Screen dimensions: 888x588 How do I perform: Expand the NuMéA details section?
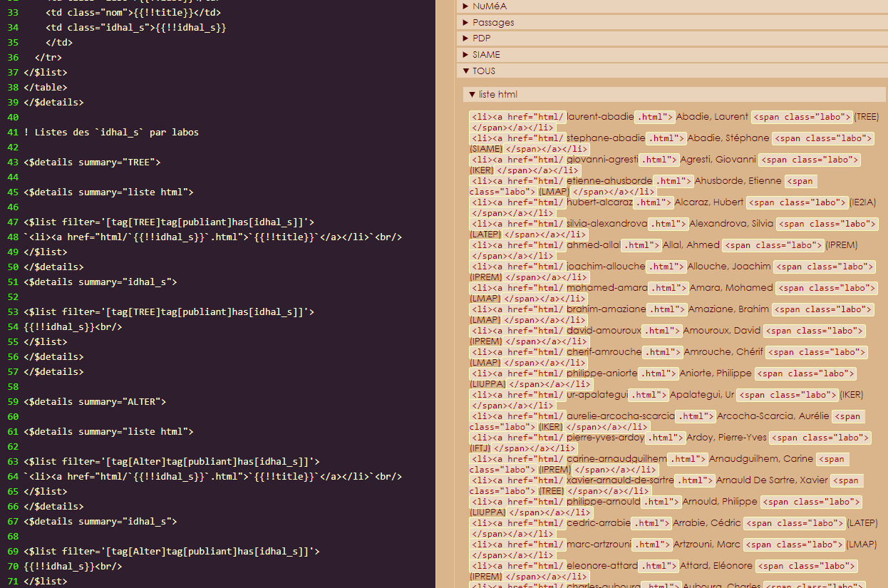coord(489,6)
